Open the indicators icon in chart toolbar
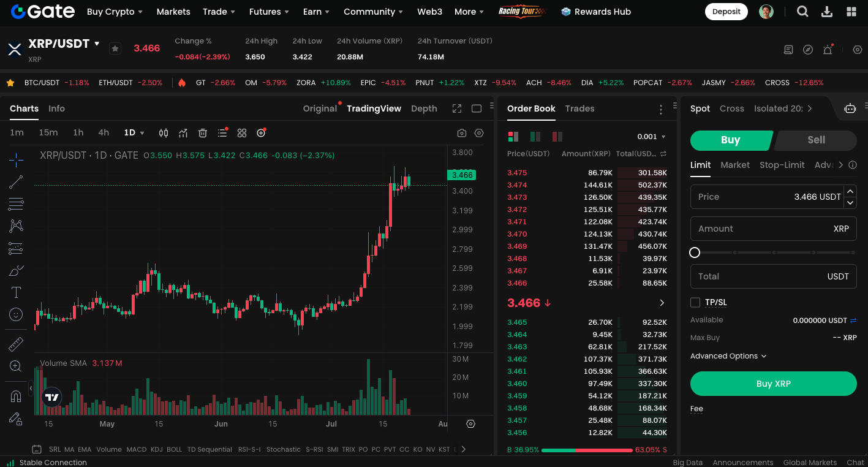This screenshot has width=868, height=467. [183, 133]
